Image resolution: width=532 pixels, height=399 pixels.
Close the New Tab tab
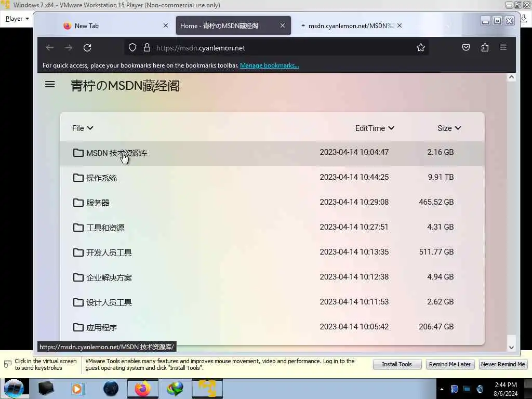coord(166,25)
